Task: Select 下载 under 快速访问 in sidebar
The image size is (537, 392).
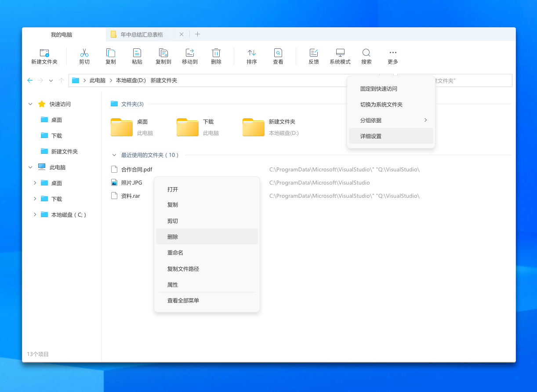Action: [x=57, y=135]
